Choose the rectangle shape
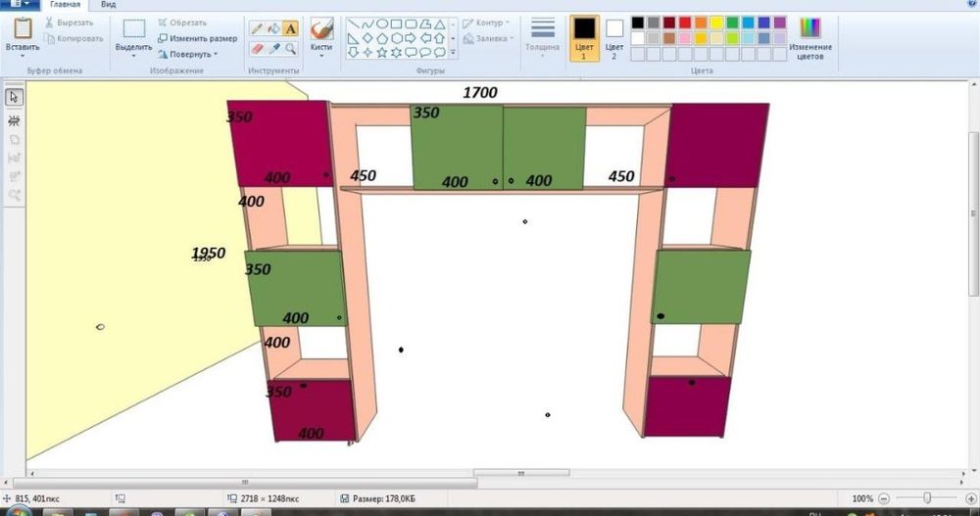The image size is (980, 516). point(396,24)
